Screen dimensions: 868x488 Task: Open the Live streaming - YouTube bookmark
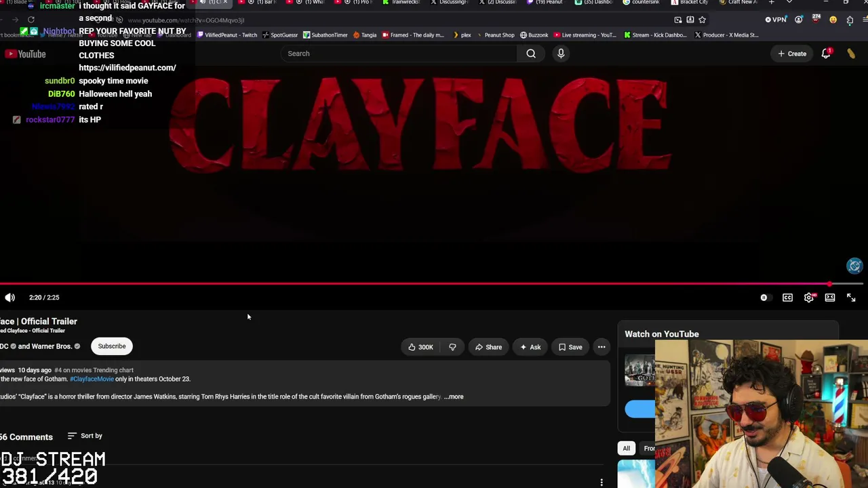point(585,35)
